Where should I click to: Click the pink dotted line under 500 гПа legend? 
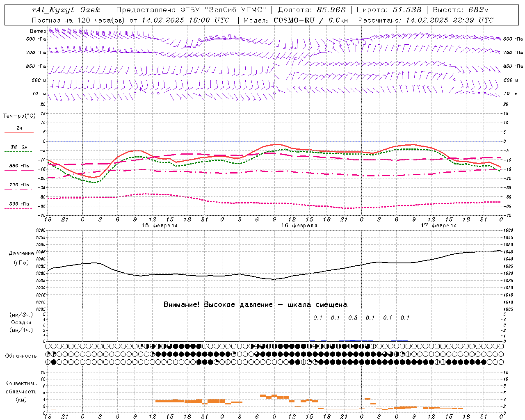coord(18,208)
